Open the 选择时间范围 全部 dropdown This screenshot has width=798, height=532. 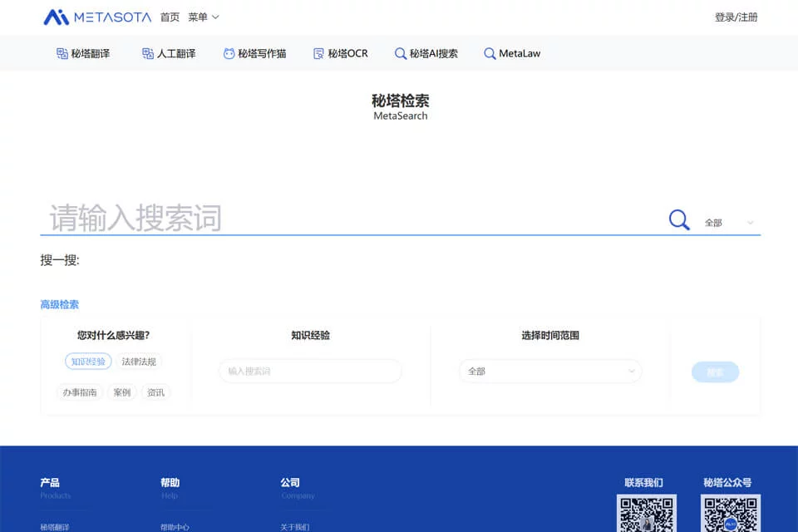pos(550,371)
